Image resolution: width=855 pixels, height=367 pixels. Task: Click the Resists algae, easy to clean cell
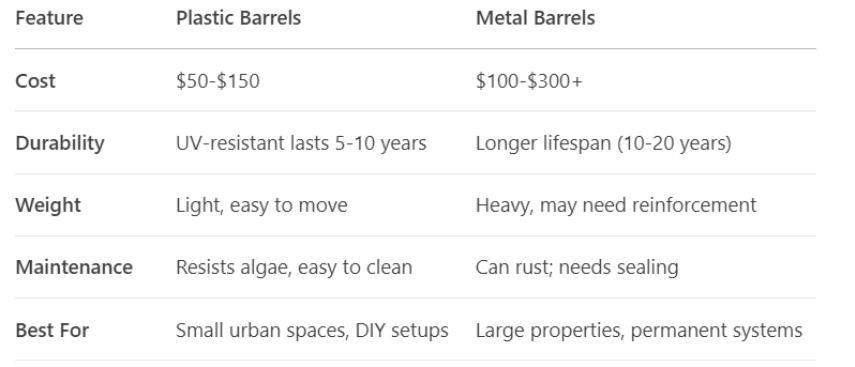click(x=294, y=267)
